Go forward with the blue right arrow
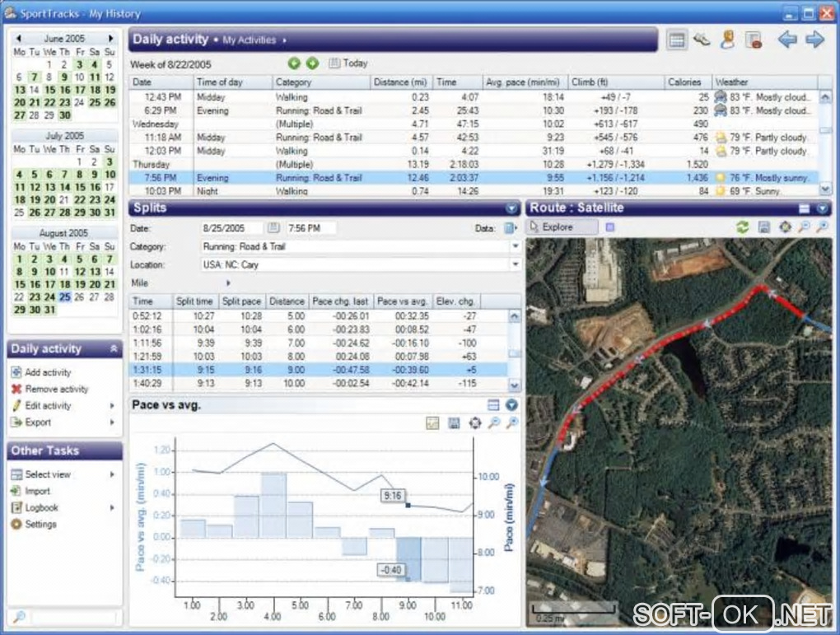Image resolution: width=840 pixels, height=635 pixels. [x=814, y=39]
